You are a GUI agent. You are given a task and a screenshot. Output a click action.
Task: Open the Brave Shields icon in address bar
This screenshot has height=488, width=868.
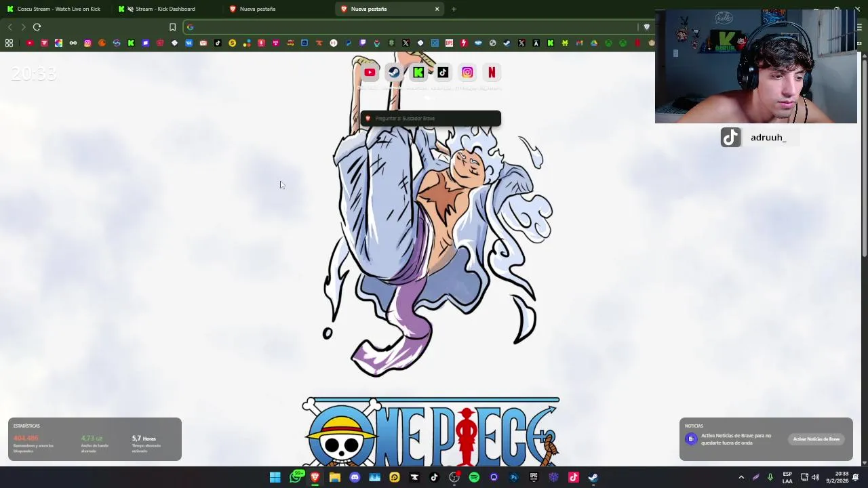646,27
